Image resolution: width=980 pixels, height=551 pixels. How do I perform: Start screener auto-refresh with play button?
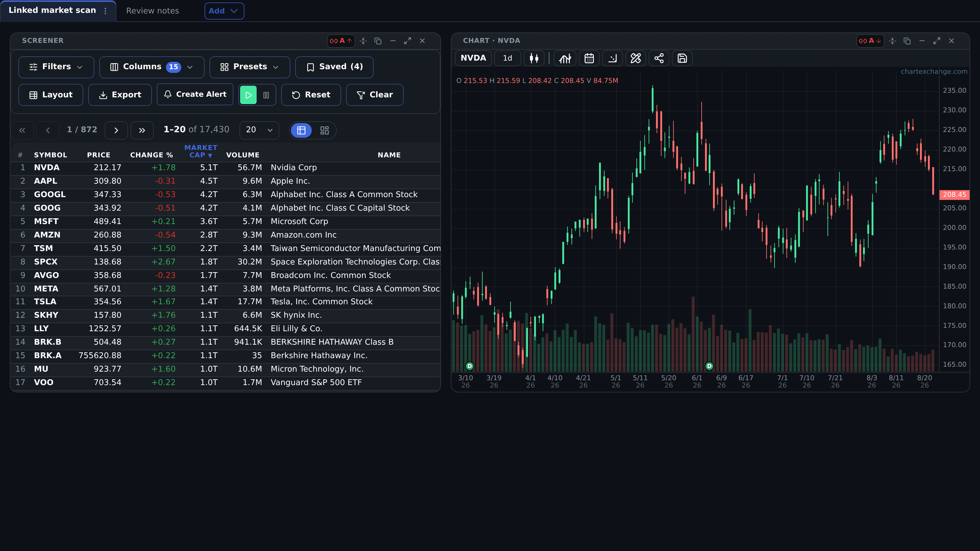click(x=248, y=95)
